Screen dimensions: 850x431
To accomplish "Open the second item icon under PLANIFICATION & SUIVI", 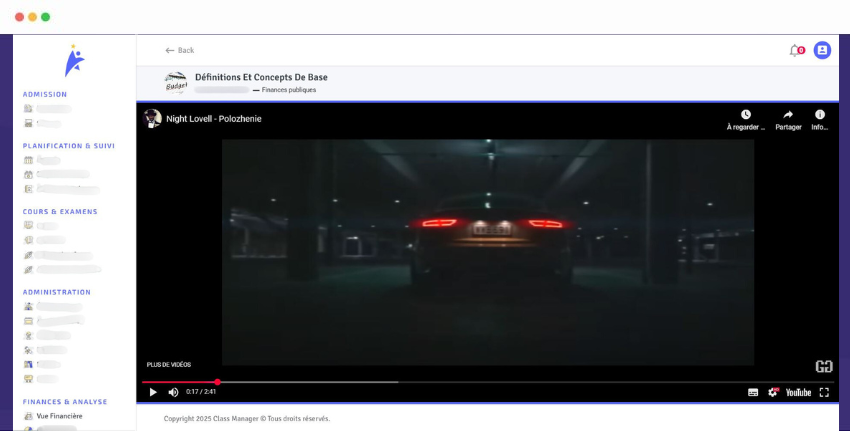I will click(x=28, y=175).
